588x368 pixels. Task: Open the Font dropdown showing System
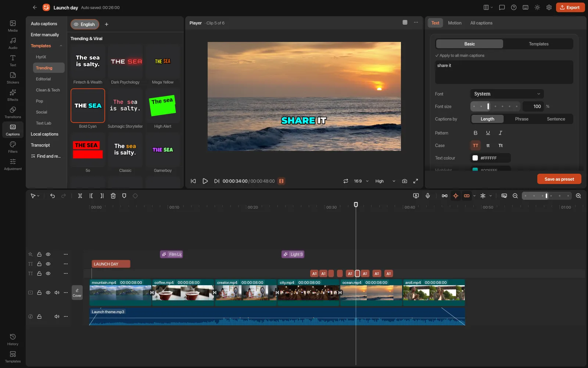point(507,94)
